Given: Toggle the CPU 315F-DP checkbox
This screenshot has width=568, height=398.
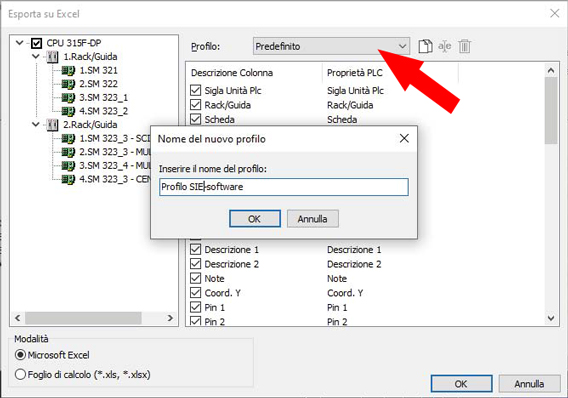Looking at the screenshot, I should click(36, 43).
